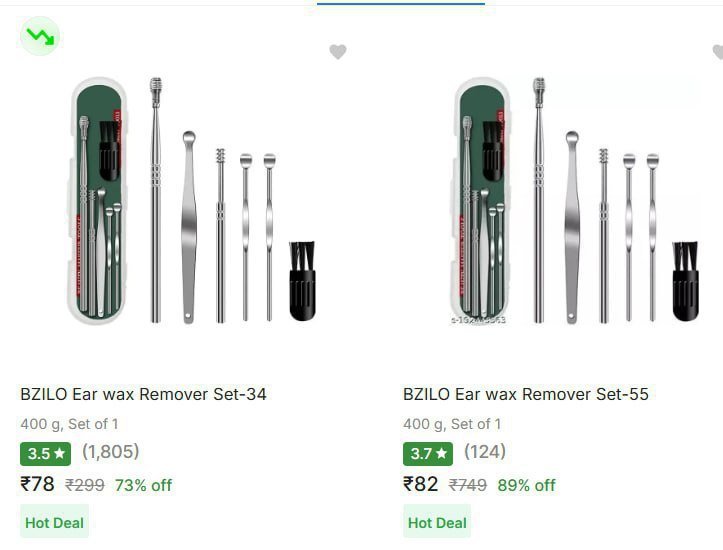
Task: Open BZILO Ear wax Remover Set-55 title
Action: [x=526, y=394]
